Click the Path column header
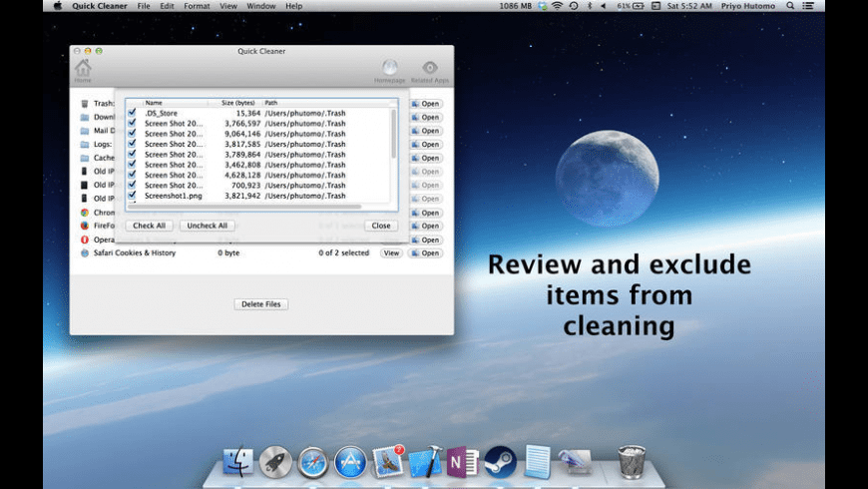 271,103
